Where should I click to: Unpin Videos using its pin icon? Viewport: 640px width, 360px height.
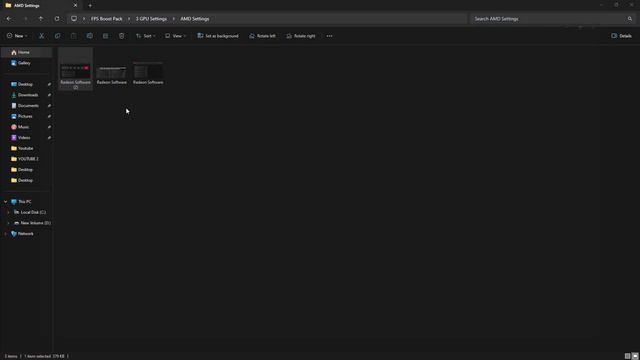[x=49, y=138]
